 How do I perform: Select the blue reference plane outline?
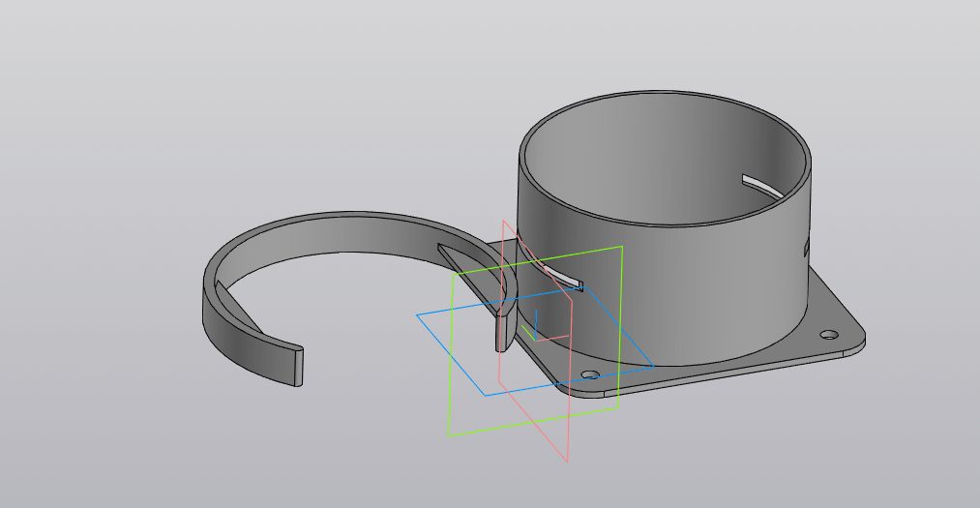tap(451, 355)
